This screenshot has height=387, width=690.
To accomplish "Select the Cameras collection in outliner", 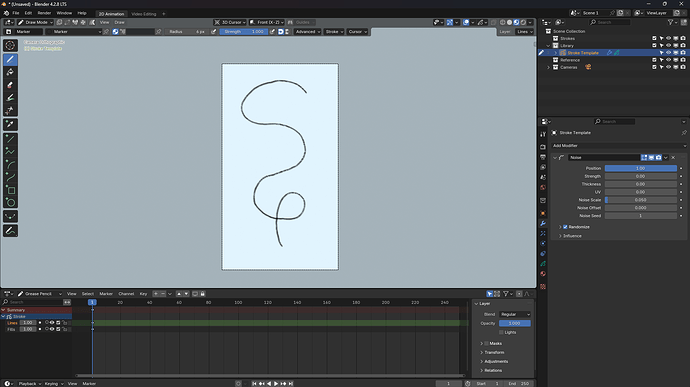I will pos(569,67).
